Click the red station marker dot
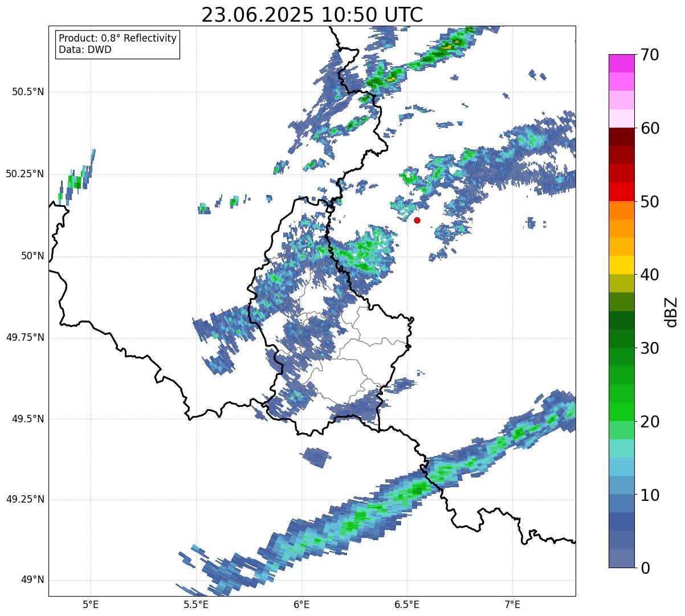This screenshot has height=616, width=685. coord(417,220)
